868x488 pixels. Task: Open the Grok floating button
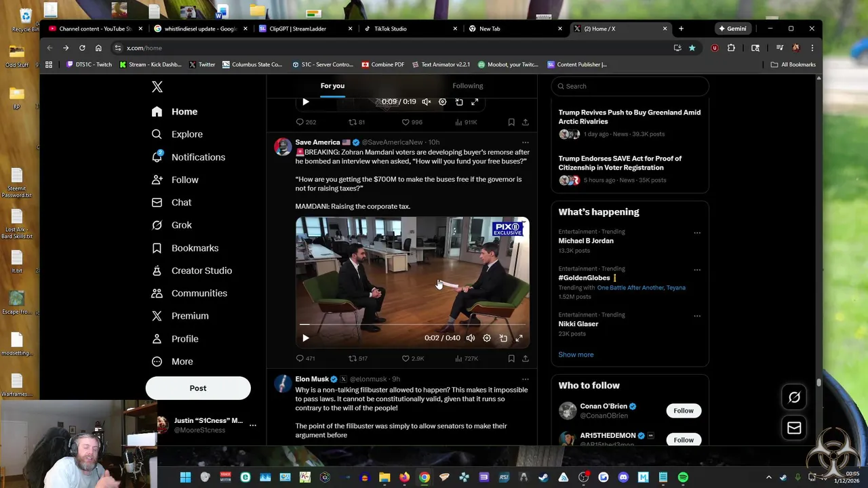[794, 398]
